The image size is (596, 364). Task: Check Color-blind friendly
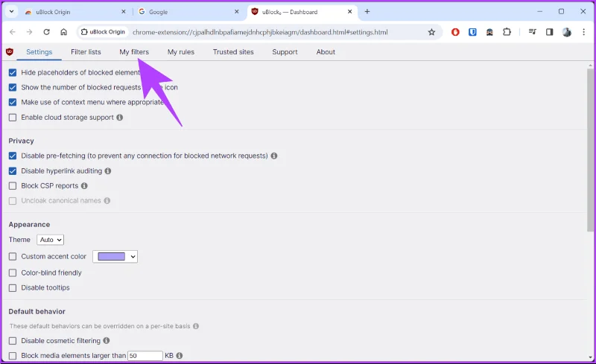click(13, 272)
